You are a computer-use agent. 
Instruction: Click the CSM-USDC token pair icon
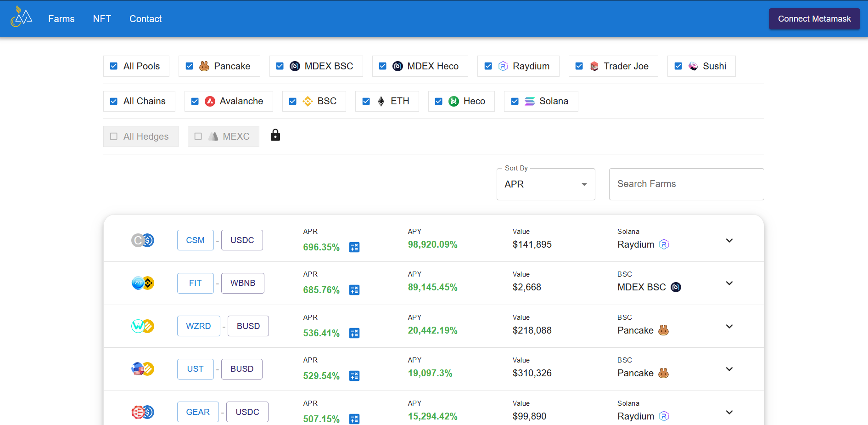tap(143, 240)
